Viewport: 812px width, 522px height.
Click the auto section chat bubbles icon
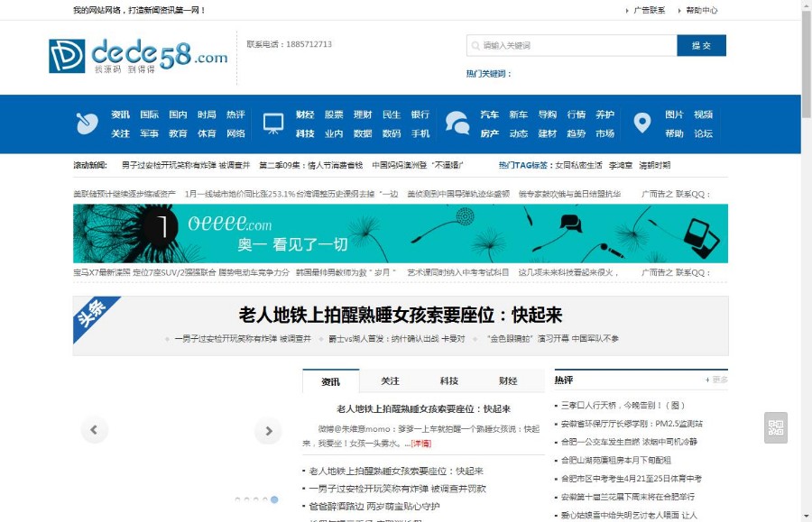pos(457,124)
